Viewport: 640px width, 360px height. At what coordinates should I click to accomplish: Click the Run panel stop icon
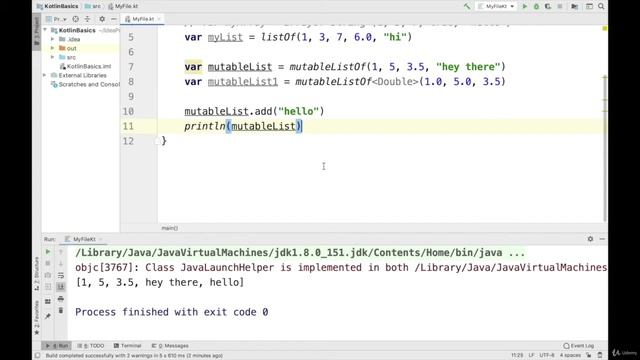pos(48,263)
